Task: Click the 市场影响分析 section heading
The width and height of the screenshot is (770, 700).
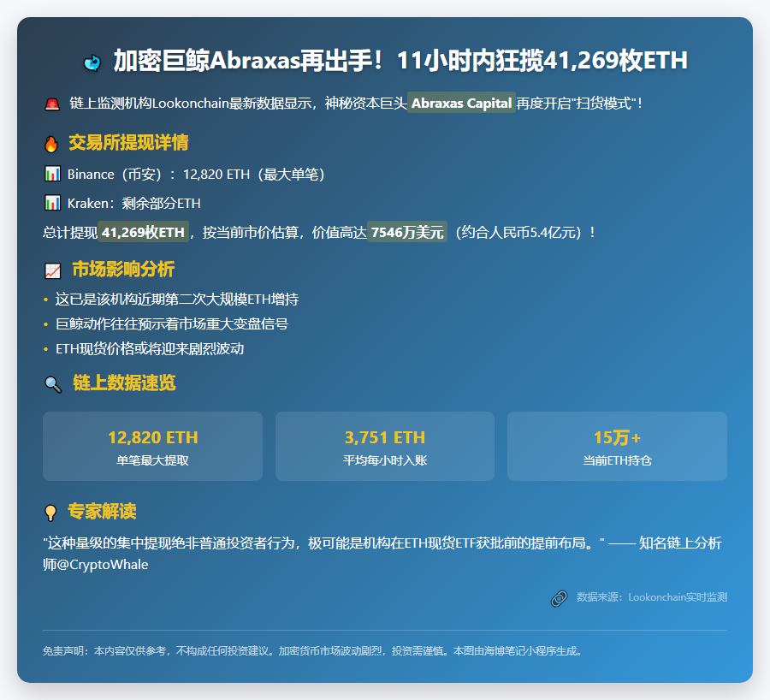Action: 123,270
